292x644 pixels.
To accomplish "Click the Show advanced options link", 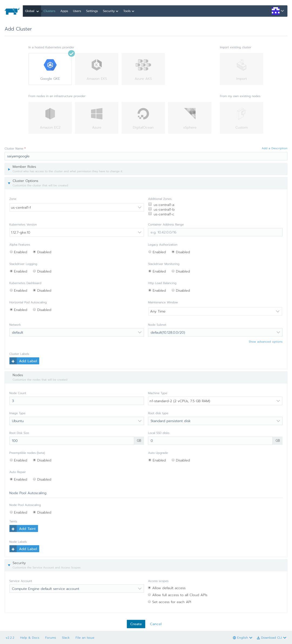I will 265,342.
